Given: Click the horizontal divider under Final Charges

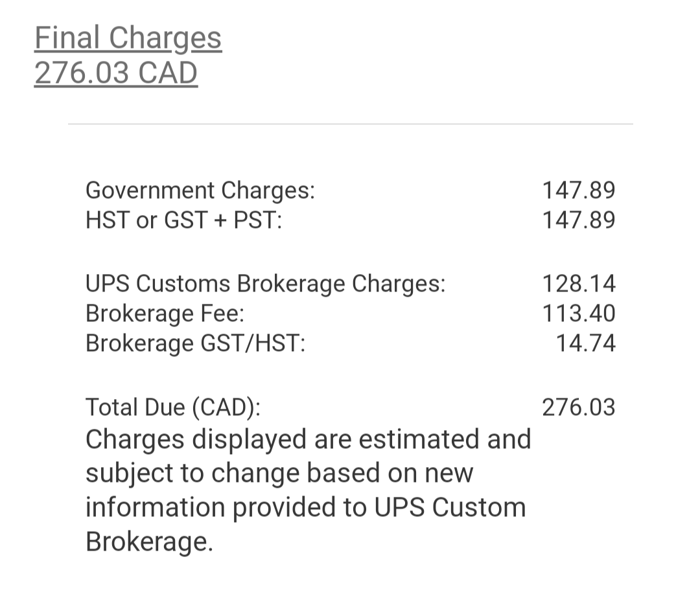Looking at the screenshot, I should [x=351, y=124].
